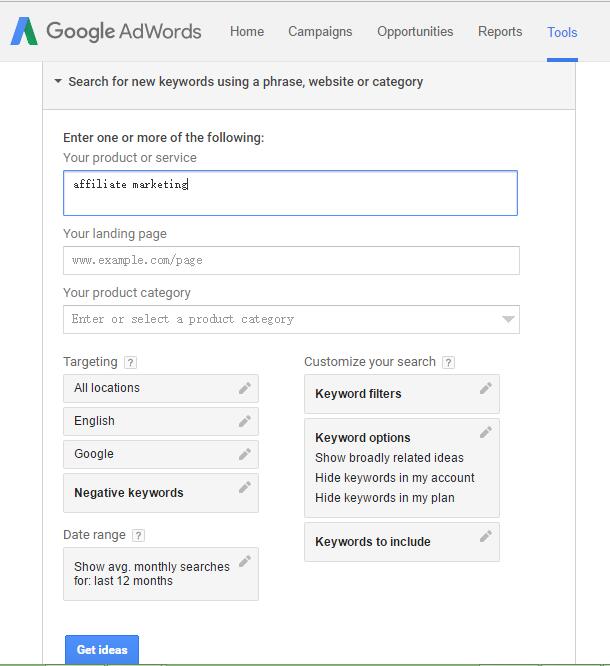Screen dimensions: 610x666
Task: Edit Negative keywords via pencil icon
Action: tap(245, 488)
